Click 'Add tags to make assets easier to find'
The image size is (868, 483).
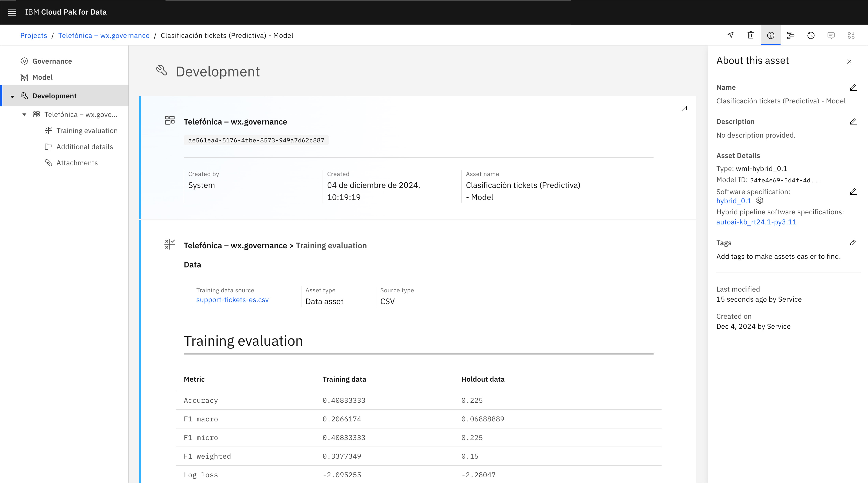tap(778, 256)
